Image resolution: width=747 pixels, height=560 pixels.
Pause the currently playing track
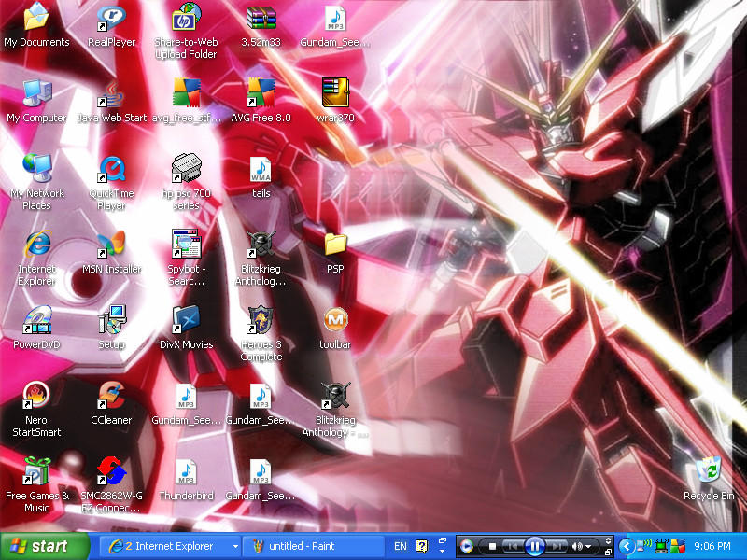(535, 546)
